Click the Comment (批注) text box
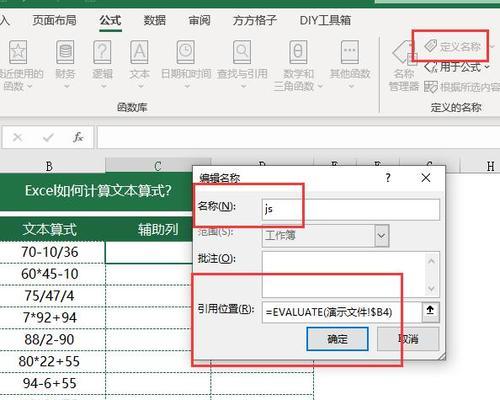Image resolution: width=500 pixels, height=400 pixels. click(x=351, y=274)
